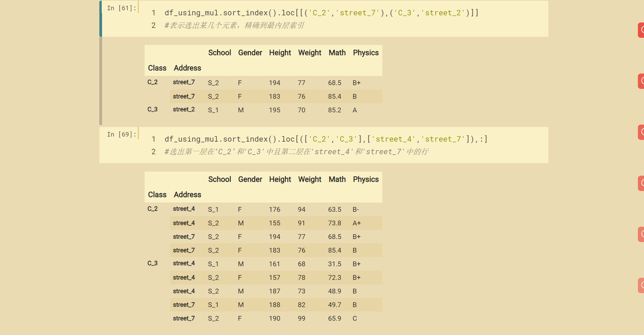
Task: Click Physics grade C
Action: (354, 319)
